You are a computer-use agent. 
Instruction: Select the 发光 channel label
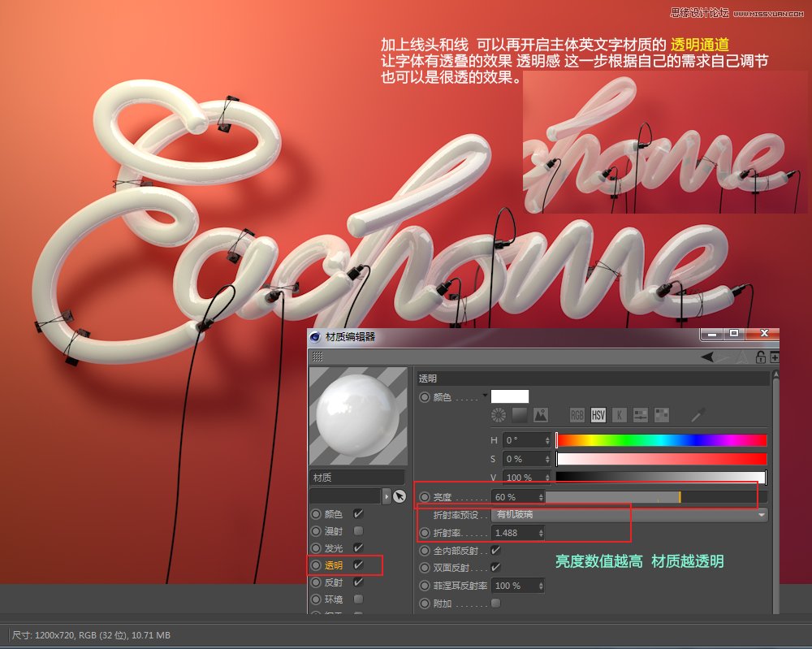point(335,548)
